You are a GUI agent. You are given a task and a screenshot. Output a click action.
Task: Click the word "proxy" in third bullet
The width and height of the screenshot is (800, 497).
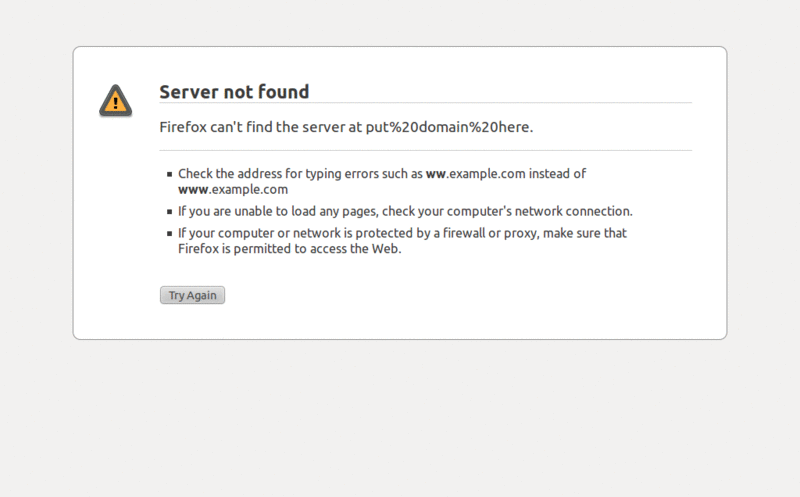coord(520,234)
